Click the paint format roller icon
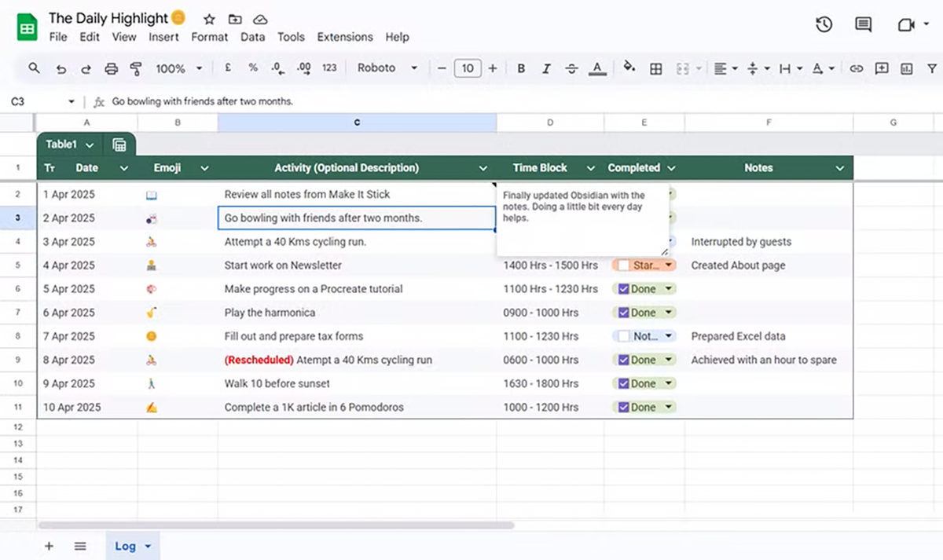The height and width of the screenshot is (560, 943). (x=136, y=68)
